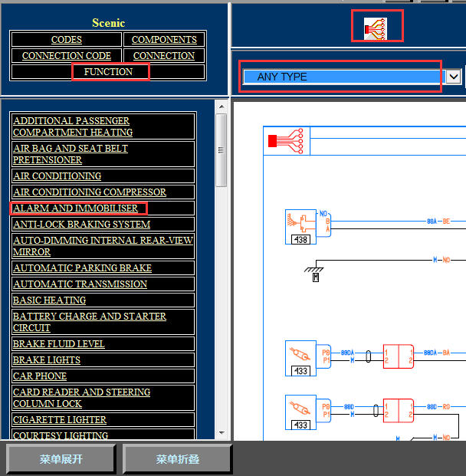The height and width of the screenshot is (476, 466).
Task: Click the wiring harness icon in header
Action: [376, 28]
